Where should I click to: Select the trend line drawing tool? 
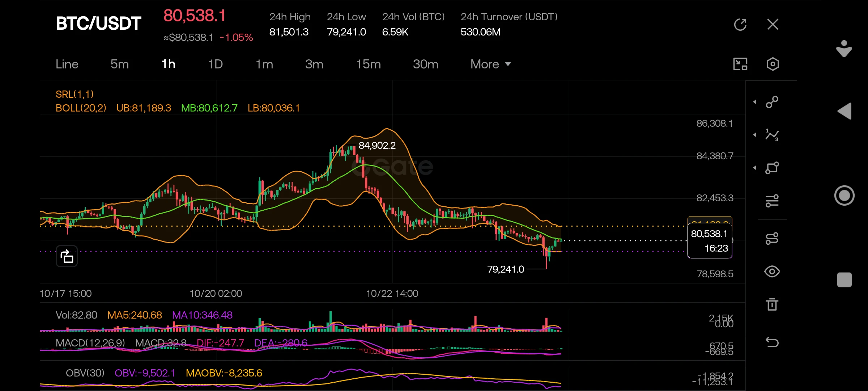tap(772, 102)
